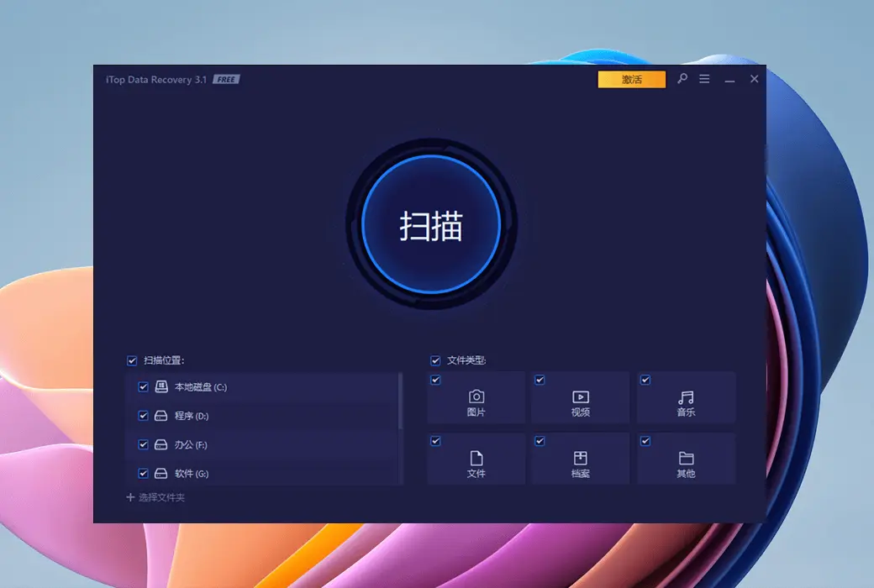Uncheck the 档案 file type checkbox
Image resolution: width=874 pixels, height=588 pixels.
pyautogui.click(x=540, y=441)
